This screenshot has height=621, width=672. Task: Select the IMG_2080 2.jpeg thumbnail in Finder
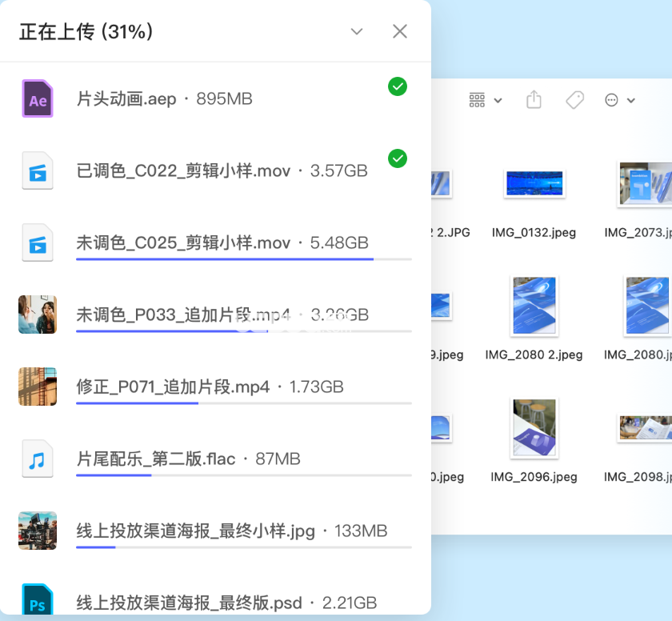coord(534,306)
